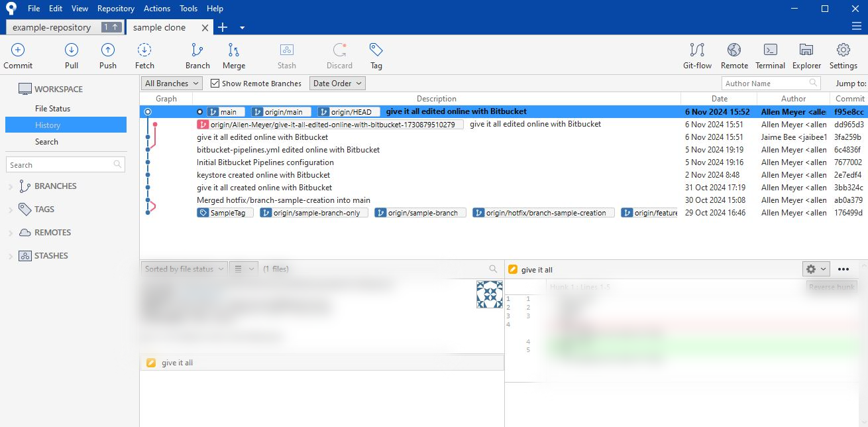The height and width of the screenshot is (427, 868).
Task: Select the Jaime Bee commit row
Action: pos(504,137)
